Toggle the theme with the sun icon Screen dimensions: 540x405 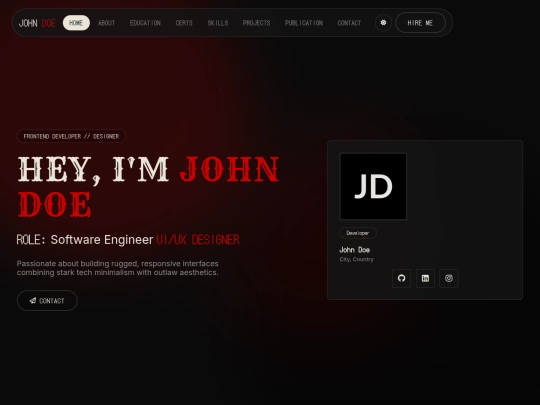point(383,23)
